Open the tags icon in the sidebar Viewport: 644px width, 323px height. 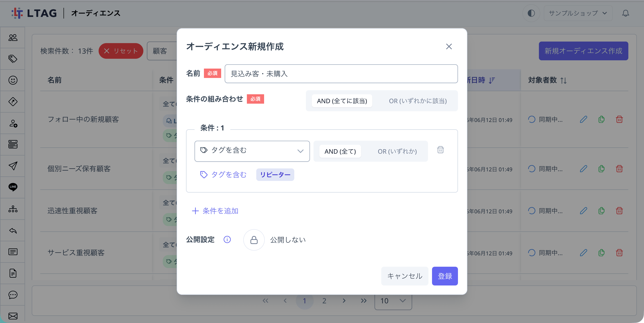pyautogui.click(x=13, y=59)
